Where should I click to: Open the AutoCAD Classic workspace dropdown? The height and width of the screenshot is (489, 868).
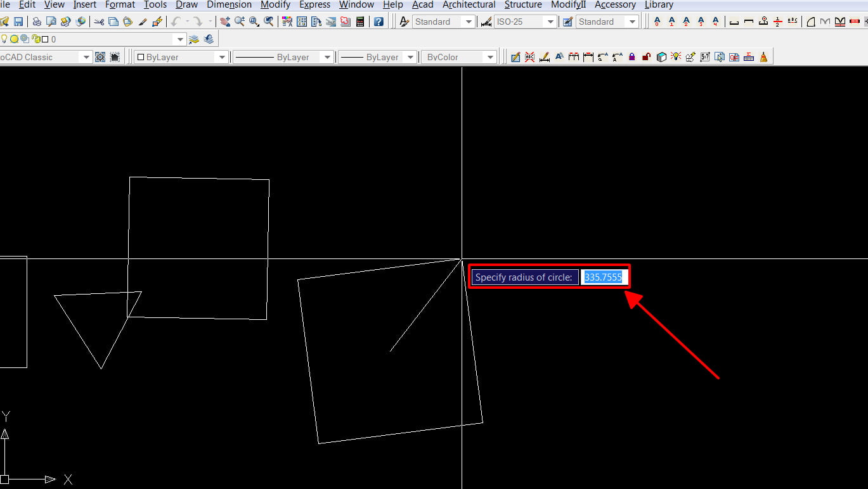(86, 57)
